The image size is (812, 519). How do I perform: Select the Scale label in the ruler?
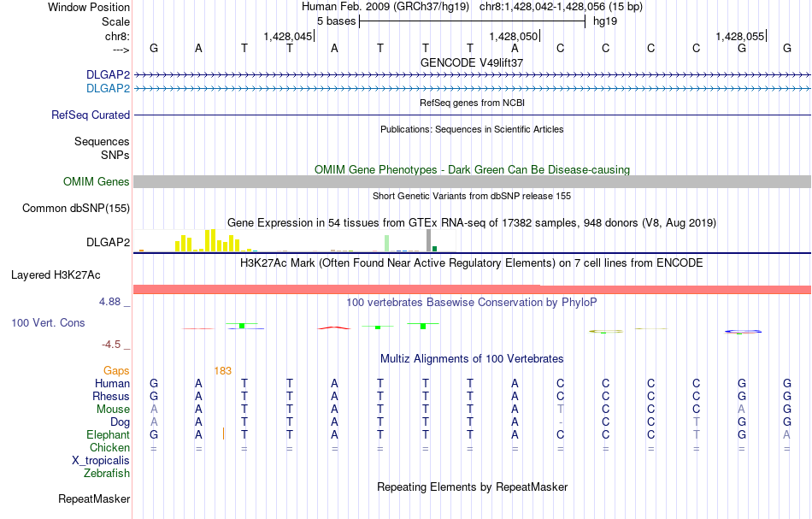point(115,21)
